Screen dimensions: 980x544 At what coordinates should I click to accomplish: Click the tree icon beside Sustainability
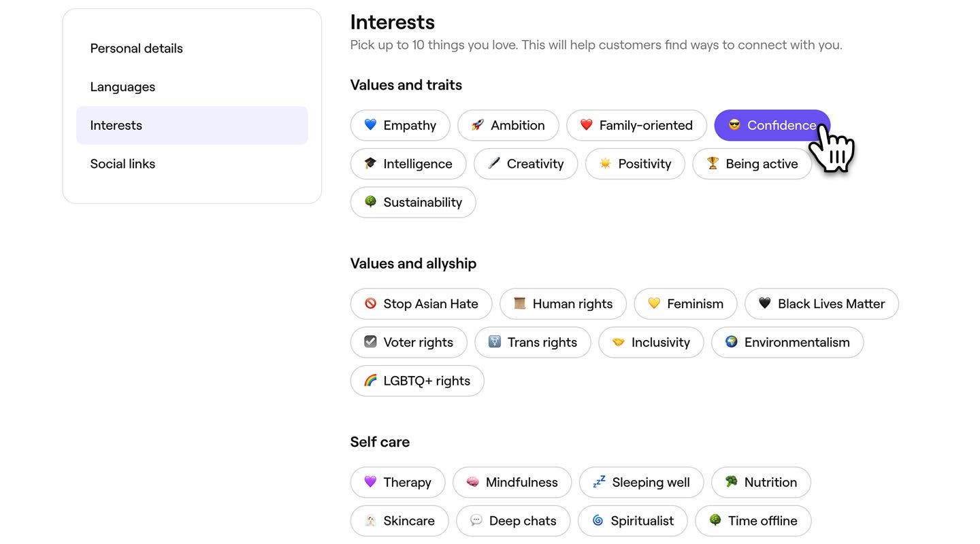[x=370, y=202]
